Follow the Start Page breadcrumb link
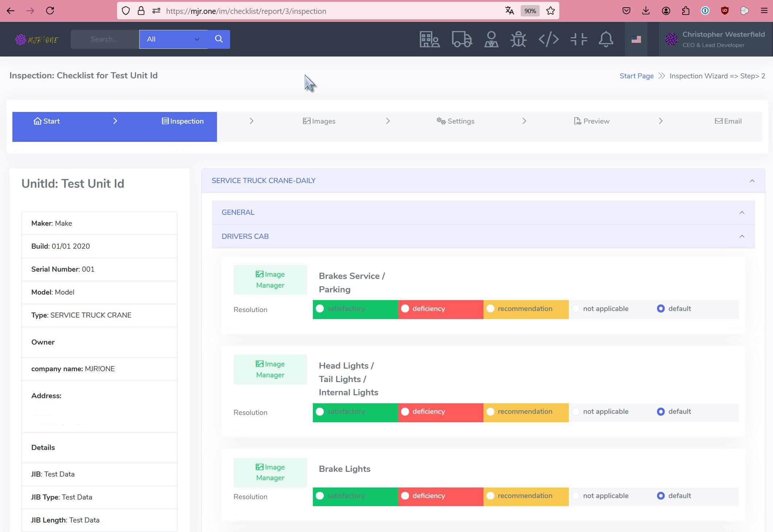Screen dimensions: 773x532 click(x=636, y=76)
